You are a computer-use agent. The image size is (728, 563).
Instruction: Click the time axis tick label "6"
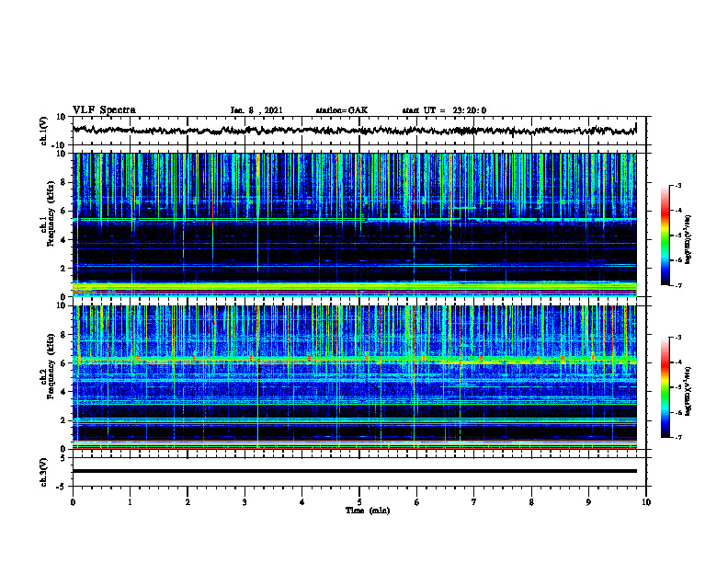click(x=416, y=502)
